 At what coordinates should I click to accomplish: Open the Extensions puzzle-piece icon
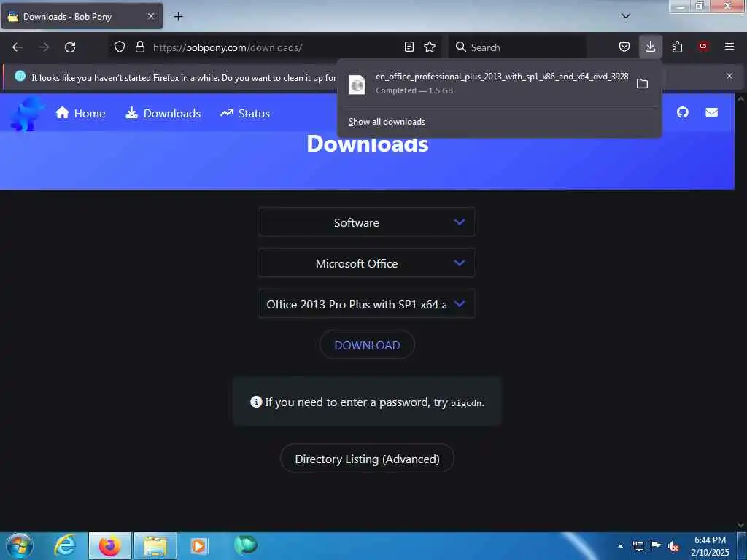tap(677, 47)
